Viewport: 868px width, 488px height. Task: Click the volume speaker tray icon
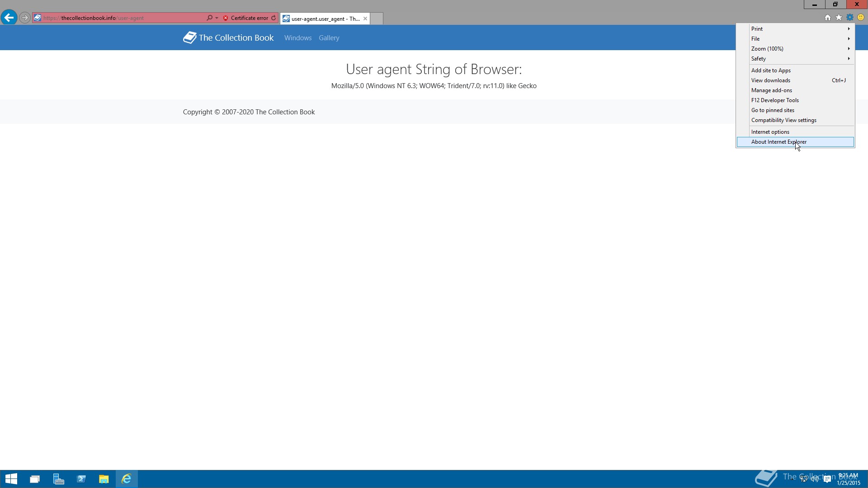click(x=815, y=479)
